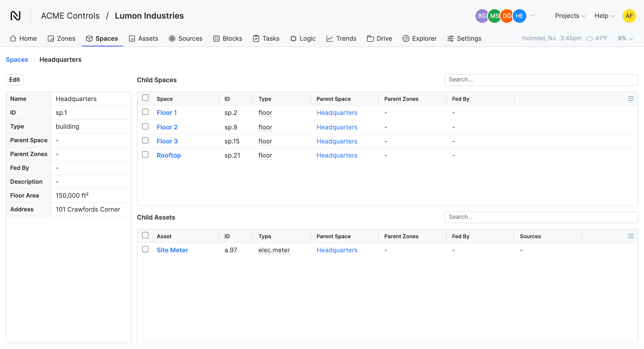Screen dimensions: 644x349
Task: Click the N logo icon
Action: pyautogui.click(x=15, y=16)
